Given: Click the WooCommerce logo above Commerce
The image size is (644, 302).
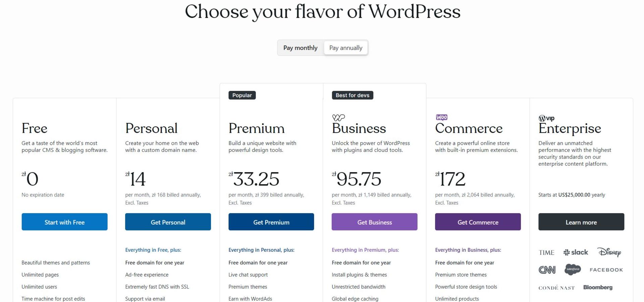Looking at the screenshot, I should coord(441,117).
